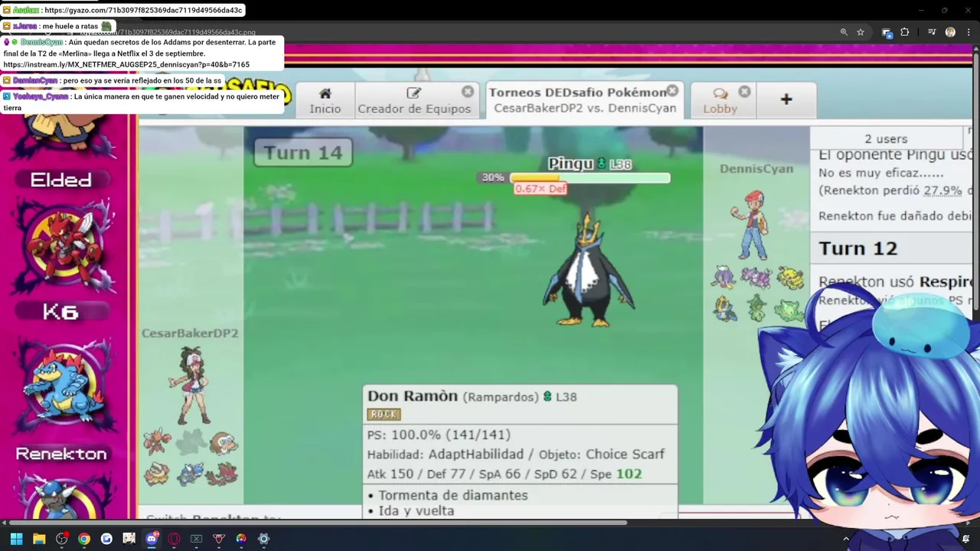Switch to the Creador de Equipos tab
This screenshot has height=551, width=980.
414,100
